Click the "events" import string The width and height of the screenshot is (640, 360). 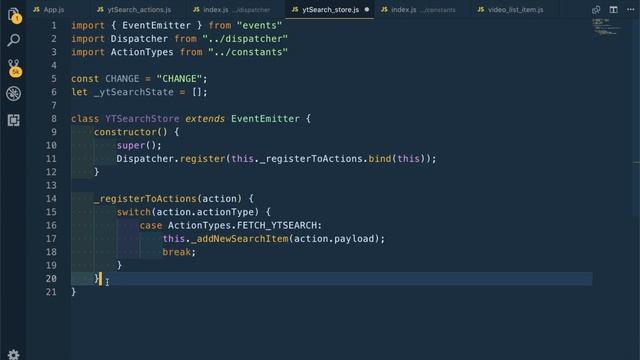259,25
